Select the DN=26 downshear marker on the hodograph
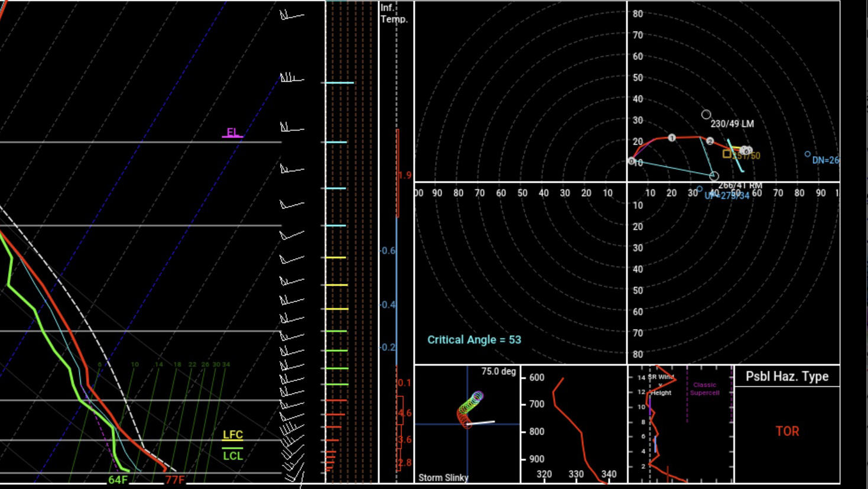Image resolution: width=868 pixels, height=489 pixels. pyautogui.click(x=808, y=155)
